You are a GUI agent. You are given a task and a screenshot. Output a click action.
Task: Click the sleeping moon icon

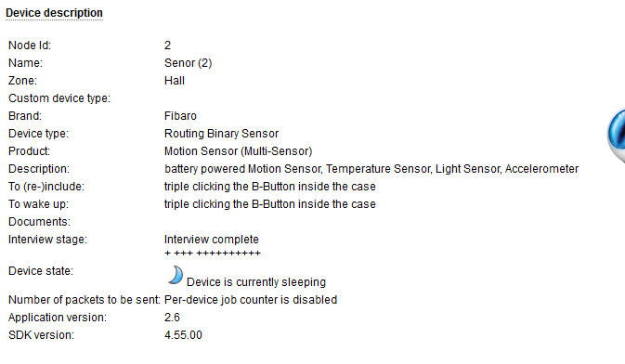tap(176, 275)
